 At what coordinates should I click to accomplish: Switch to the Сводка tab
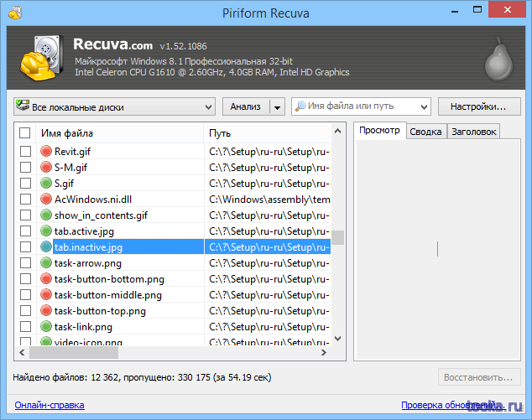[425, 132]
